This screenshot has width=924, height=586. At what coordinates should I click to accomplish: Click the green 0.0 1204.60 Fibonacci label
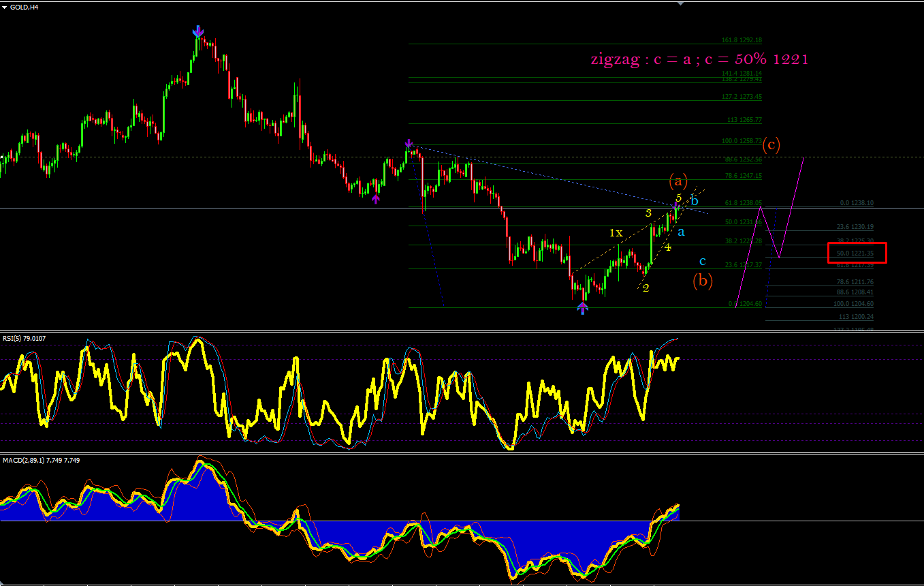pyautogui.click(x=745, y=304)
